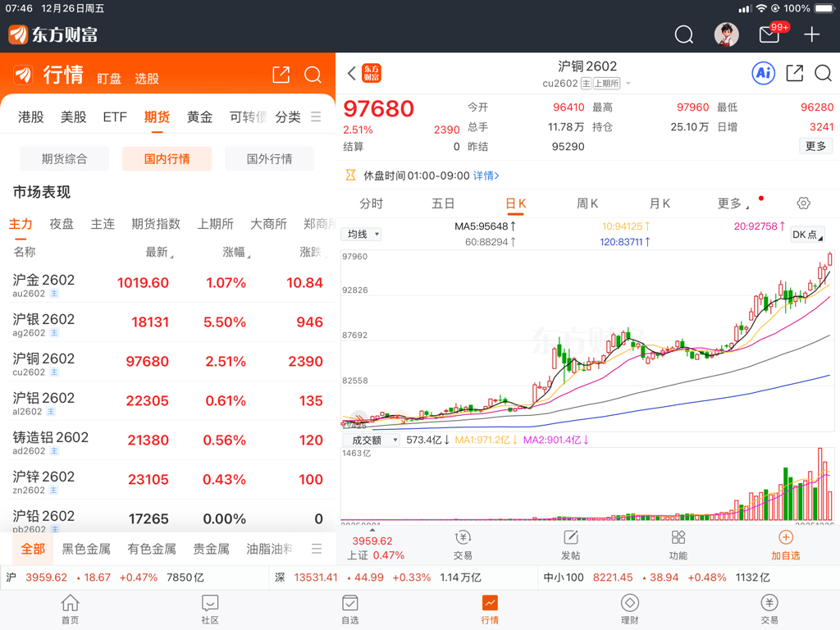Open the 自选 watchlist tab

[349, 609]
